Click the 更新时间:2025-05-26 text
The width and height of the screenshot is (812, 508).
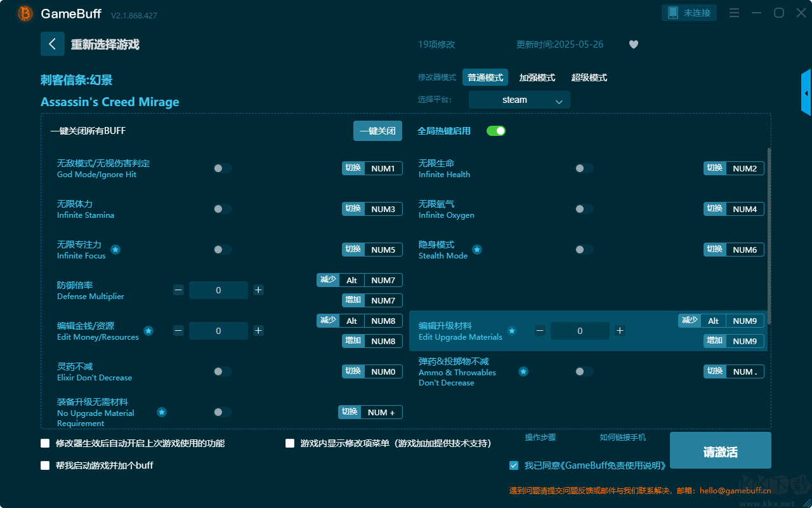tap(560, 44)
